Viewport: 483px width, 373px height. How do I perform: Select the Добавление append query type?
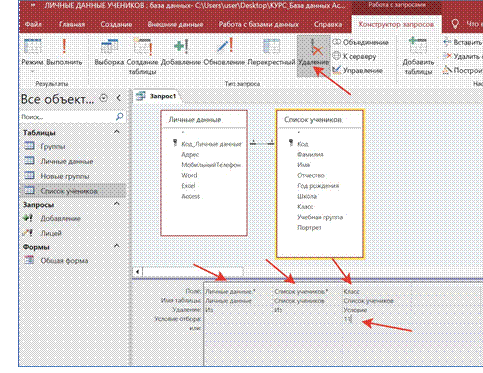[181, 52]
